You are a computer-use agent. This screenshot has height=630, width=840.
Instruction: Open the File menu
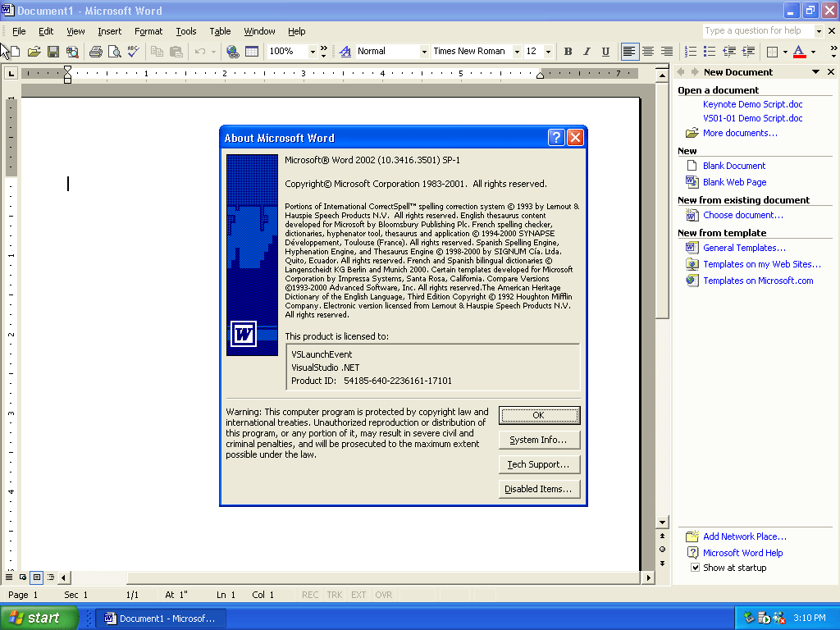coord(19,31)
